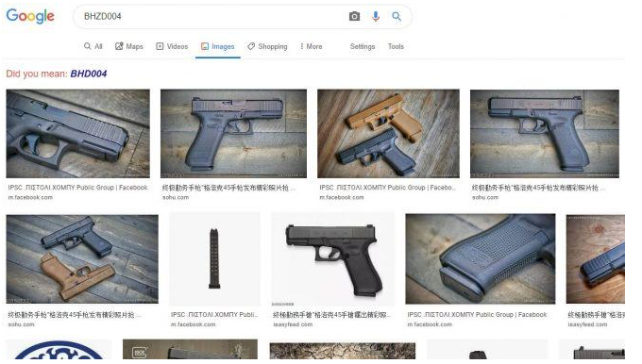Click sohu.com source in second row
The width and height of the screenshot is (642, 364).
click(x=22, y=324)
